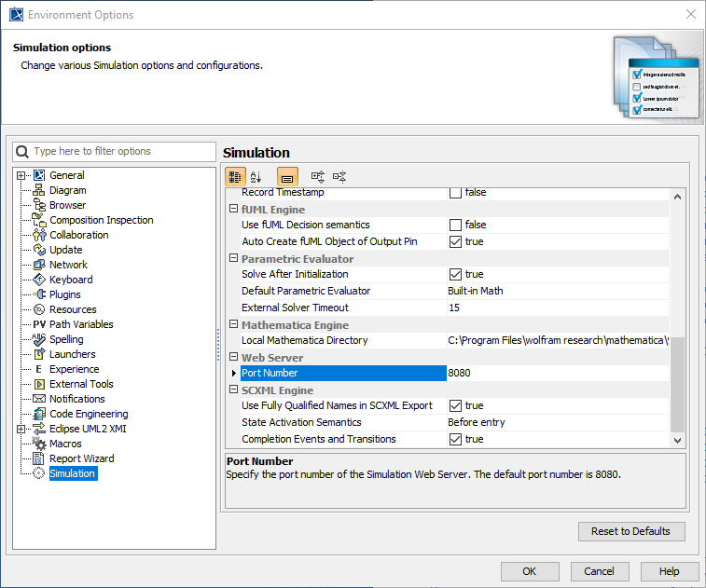This screenshot has height=588, width=706.
Task: Click the options list scrollbar thumb
Action: [x=677, y=385]
